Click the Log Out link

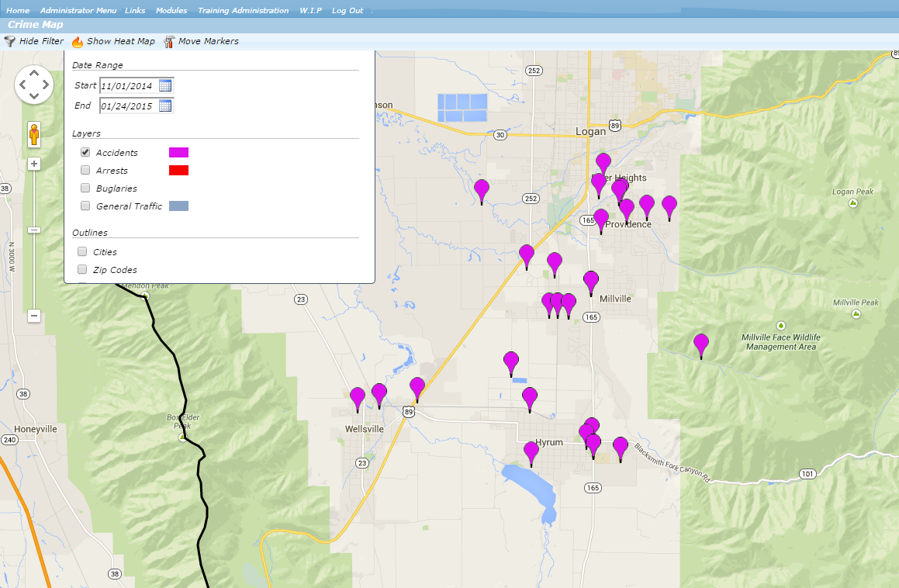[347, 11]
